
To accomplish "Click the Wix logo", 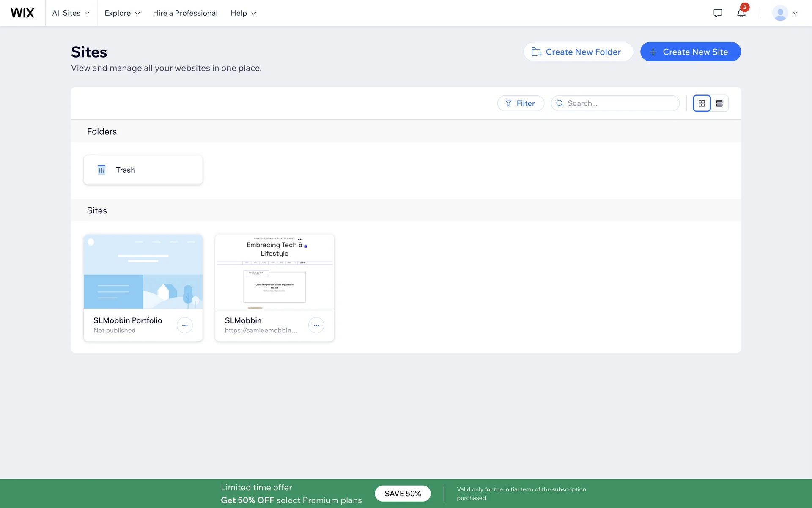I will tap(22, 13).
